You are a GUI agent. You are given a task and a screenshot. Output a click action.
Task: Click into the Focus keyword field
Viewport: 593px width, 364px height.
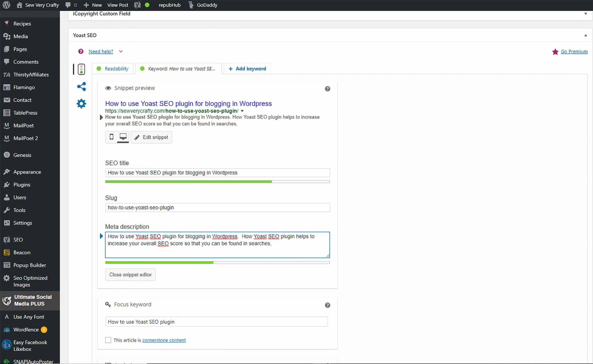point(217,322)
